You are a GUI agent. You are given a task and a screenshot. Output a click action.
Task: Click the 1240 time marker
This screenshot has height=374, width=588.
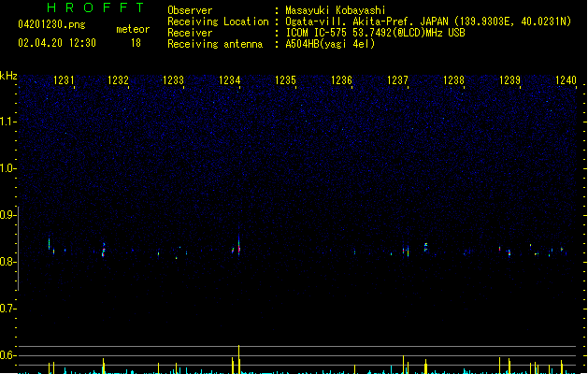coord(566,80)
